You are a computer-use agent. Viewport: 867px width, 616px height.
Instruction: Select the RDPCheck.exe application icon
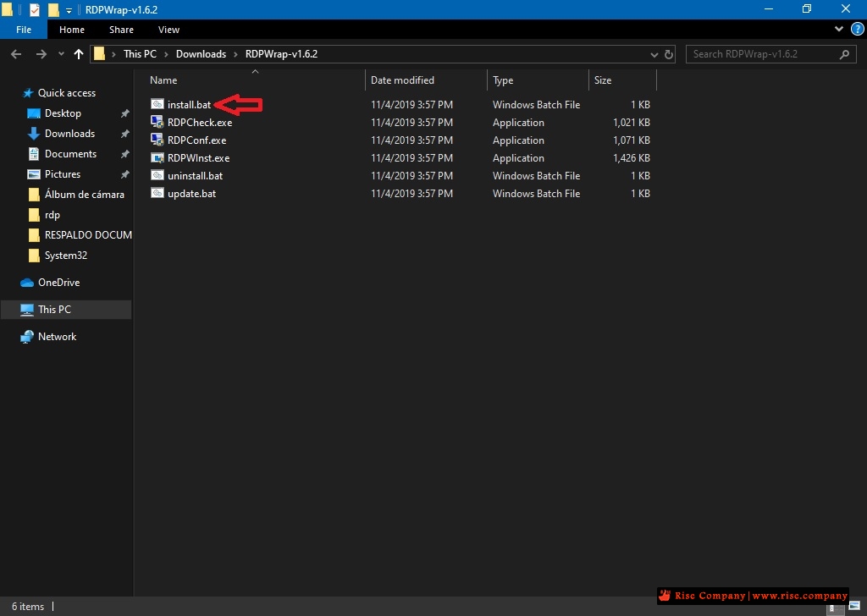(157, 122)
